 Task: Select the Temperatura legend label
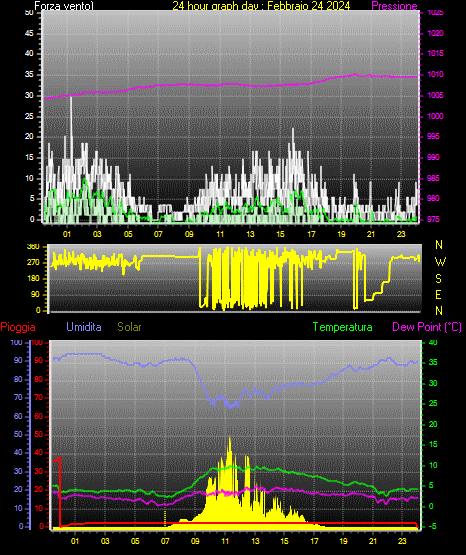coord(342,327)
